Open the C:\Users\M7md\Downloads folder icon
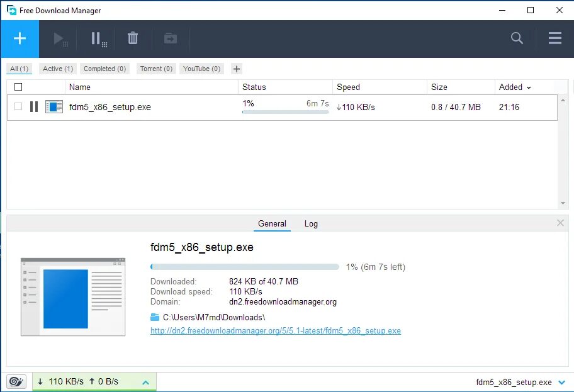The image size is (574, 392). tap(155, 317)
